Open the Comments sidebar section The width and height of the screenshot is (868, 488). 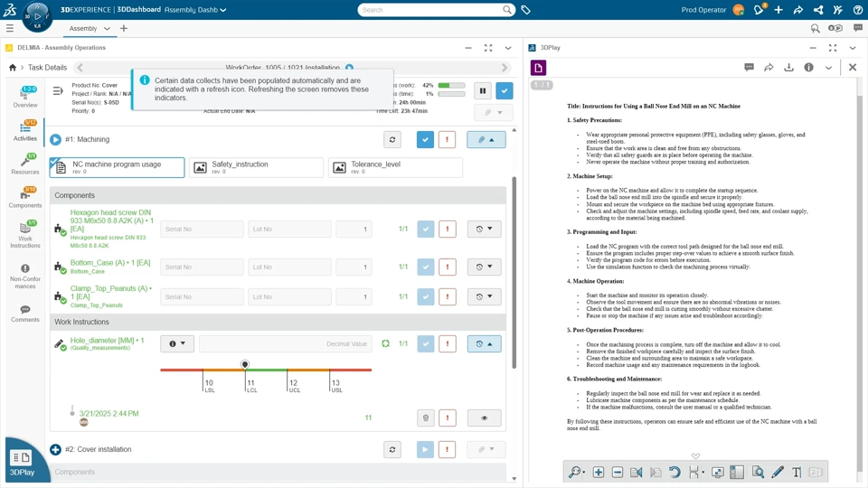point(25,314)
